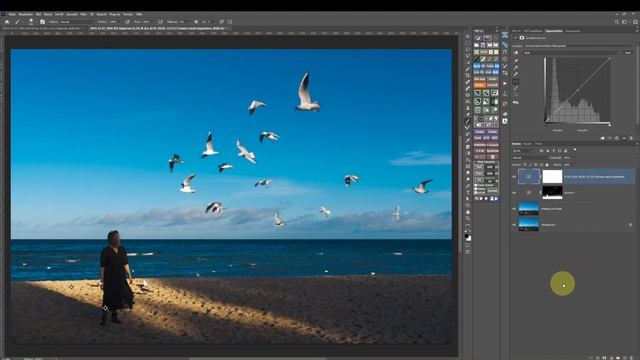The width and height of the screenshot is (640, 360).
Task: Click the orange button in plugin panel
Action: click(480, 84)
